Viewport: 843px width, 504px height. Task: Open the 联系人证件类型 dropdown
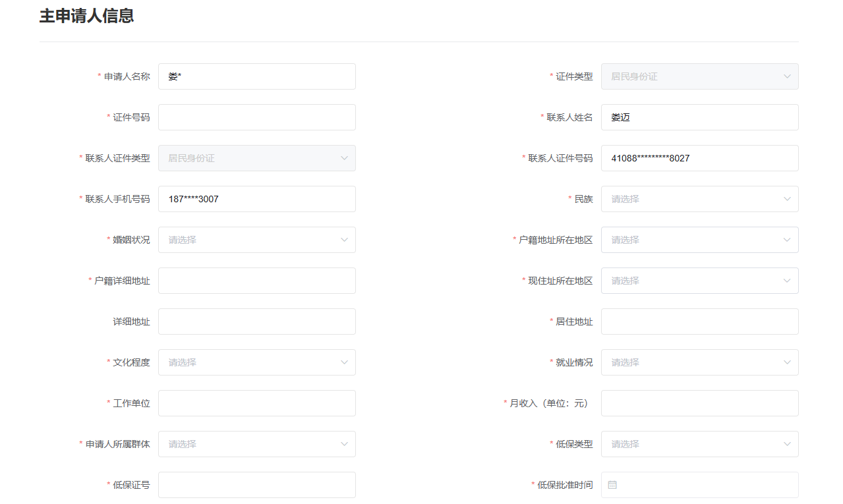(x=257, y=158)
